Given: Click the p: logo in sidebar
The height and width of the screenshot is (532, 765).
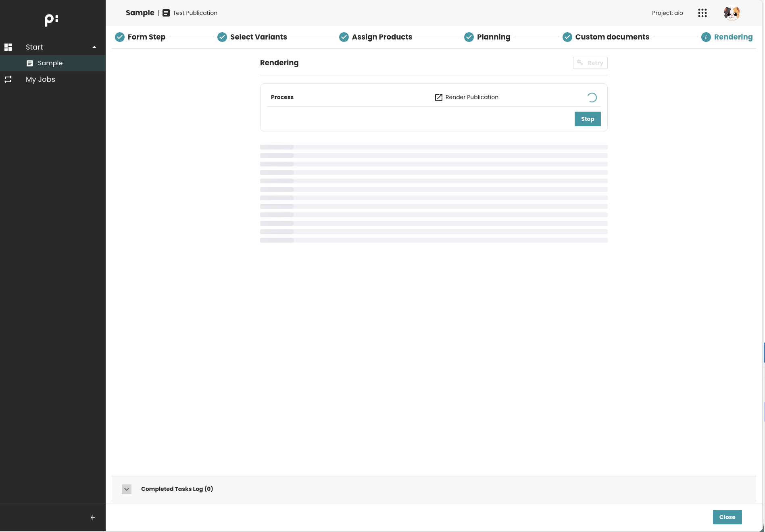Looking at the screenshot, I should 51,20.
